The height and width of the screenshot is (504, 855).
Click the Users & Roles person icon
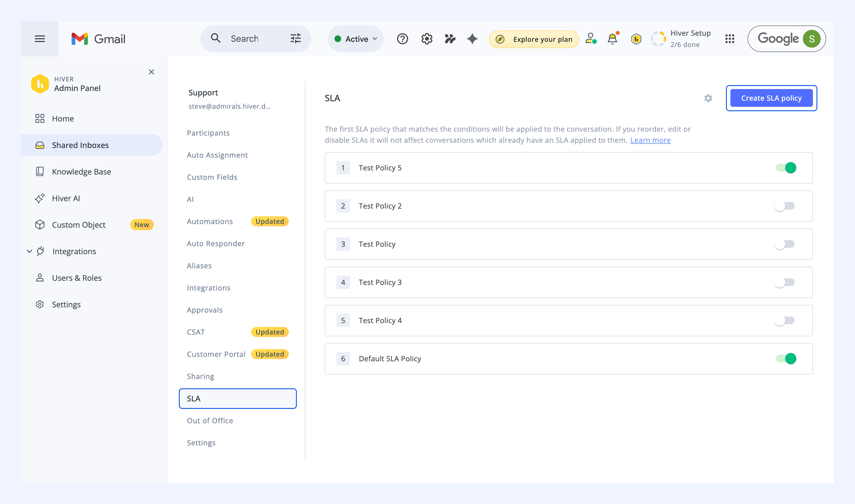(x=40, y=278)
